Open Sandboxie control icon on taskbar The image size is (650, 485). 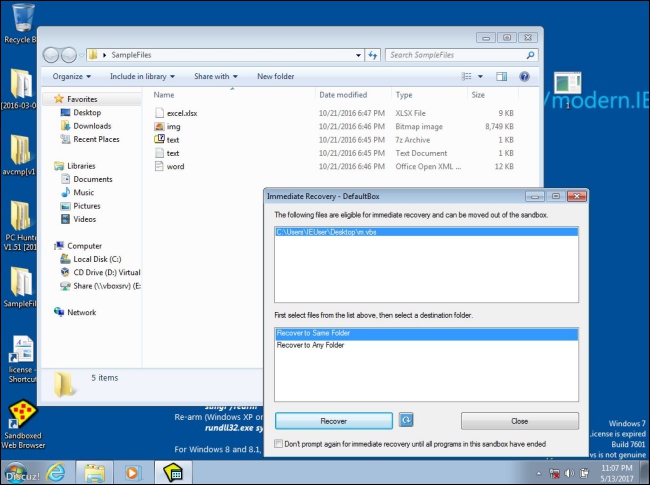[173, 473]
